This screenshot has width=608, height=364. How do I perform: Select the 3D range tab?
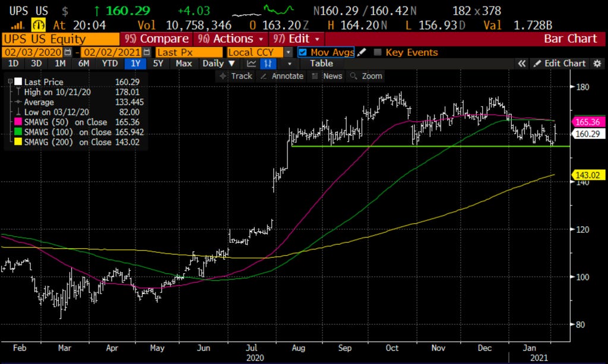pyautogui.click(x=36, y=64)
